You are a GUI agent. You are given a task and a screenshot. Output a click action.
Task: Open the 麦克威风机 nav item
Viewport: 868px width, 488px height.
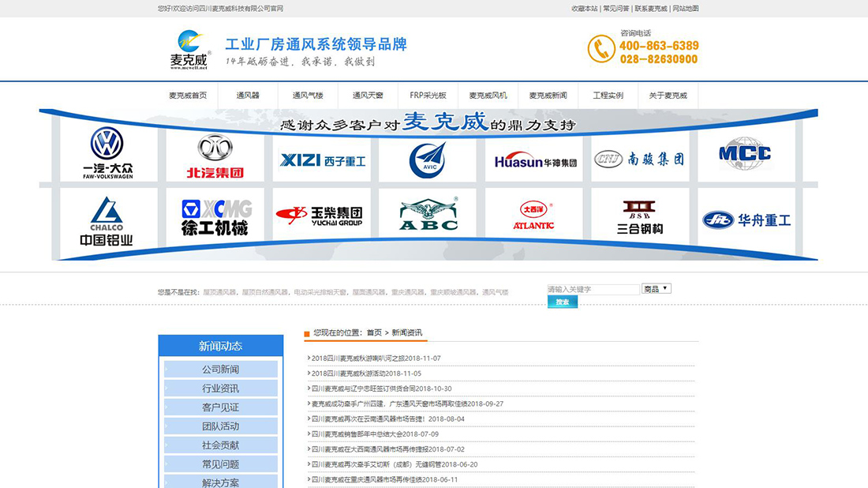click(x=488, y=96)
